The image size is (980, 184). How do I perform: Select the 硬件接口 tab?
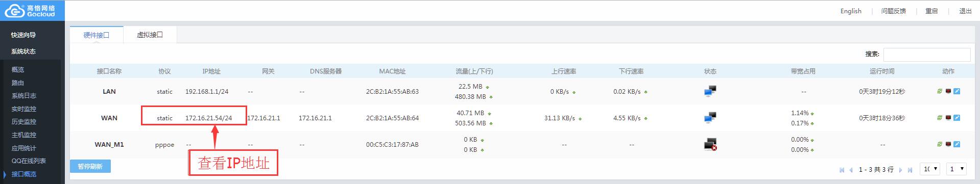click(x=97, y=35)
